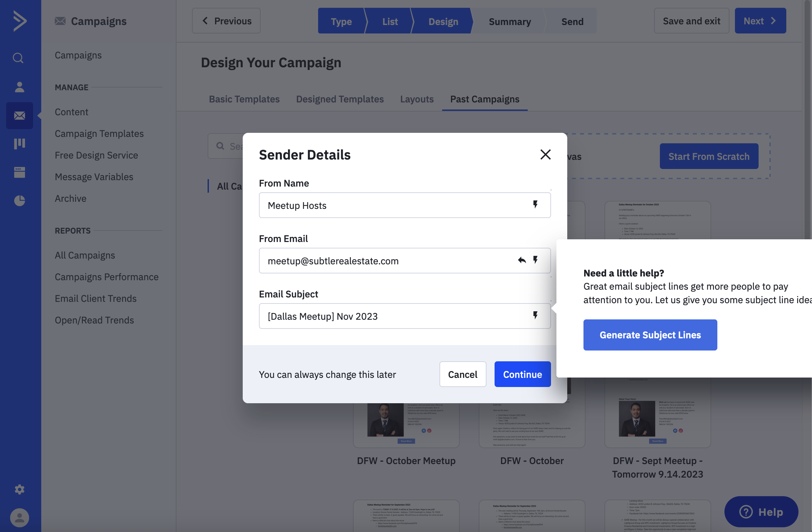The width and height of the screenshot is (812, 532).
Task: Open Contacts via person icon in sidebar
Action: point(20,87)
